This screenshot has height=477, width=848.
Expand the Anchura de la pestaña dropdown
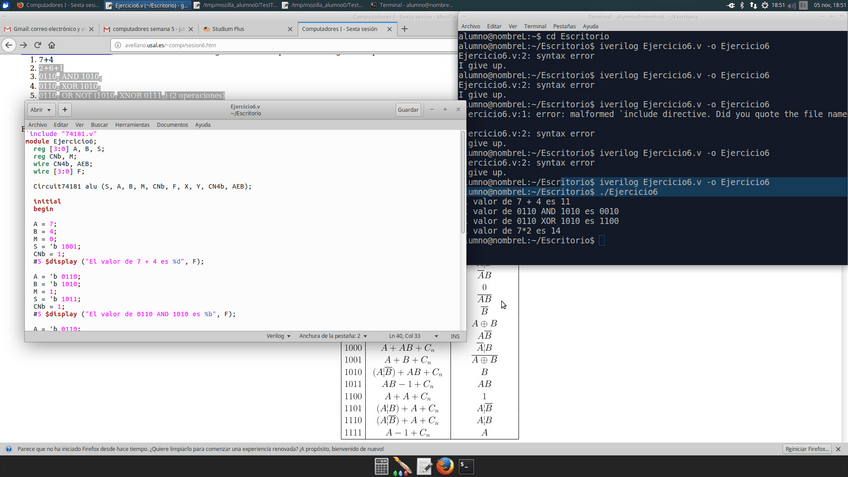(x=333, y=336)
